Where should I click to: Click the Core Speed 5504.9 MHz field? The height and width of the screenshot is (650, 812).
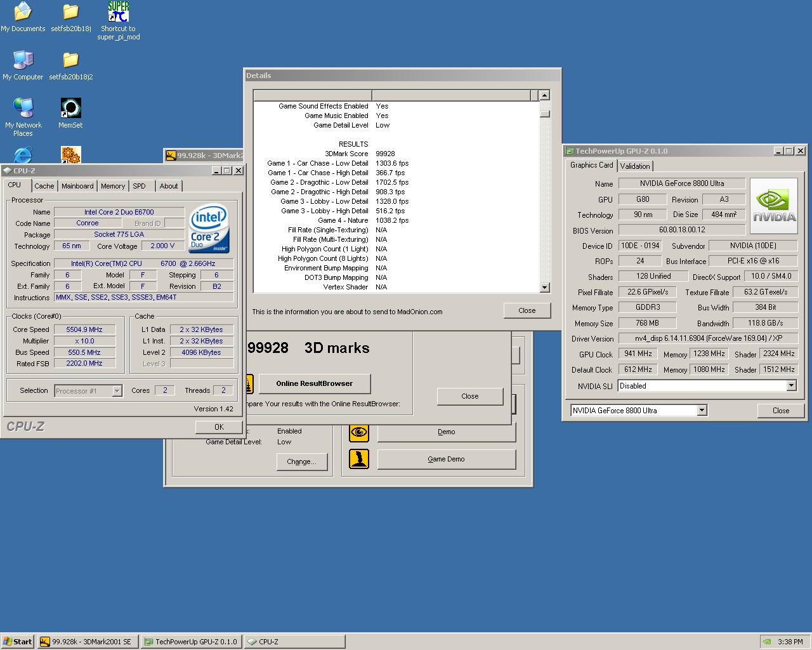(84, 329)
